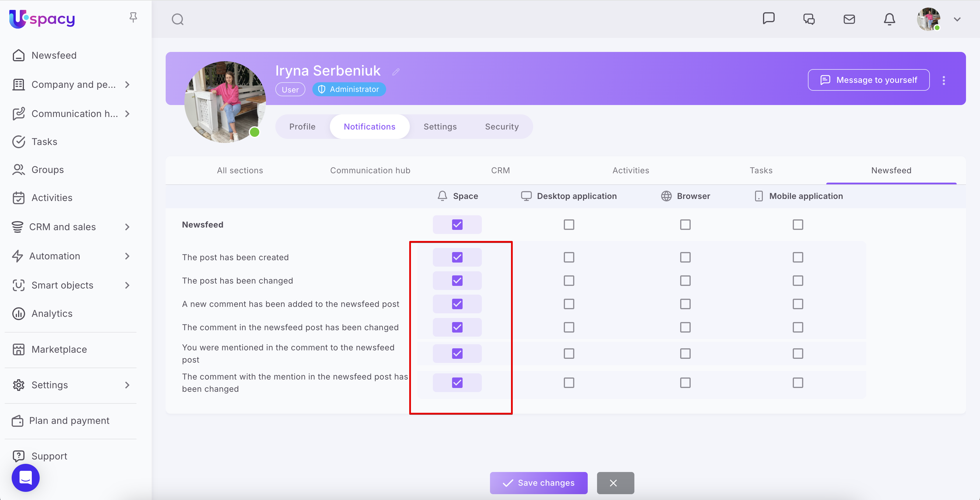Open the notifications bell in top bar
Image resolution: width=980 pixels, height=500 pixels.
pyautogui.click(x=889, y=19)
